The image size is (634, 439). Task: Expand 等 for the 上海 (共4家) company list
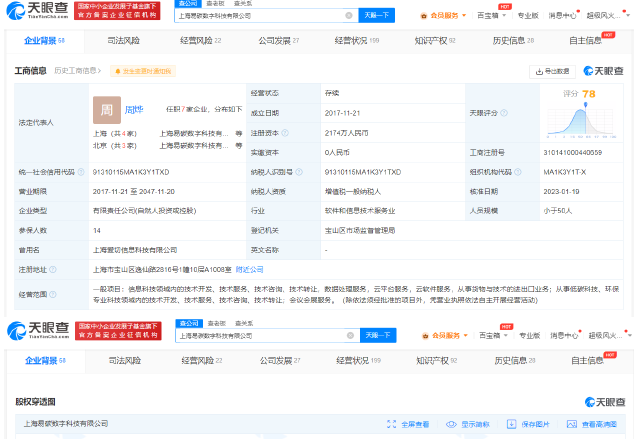pyautogui.click(x=239, y=133)
